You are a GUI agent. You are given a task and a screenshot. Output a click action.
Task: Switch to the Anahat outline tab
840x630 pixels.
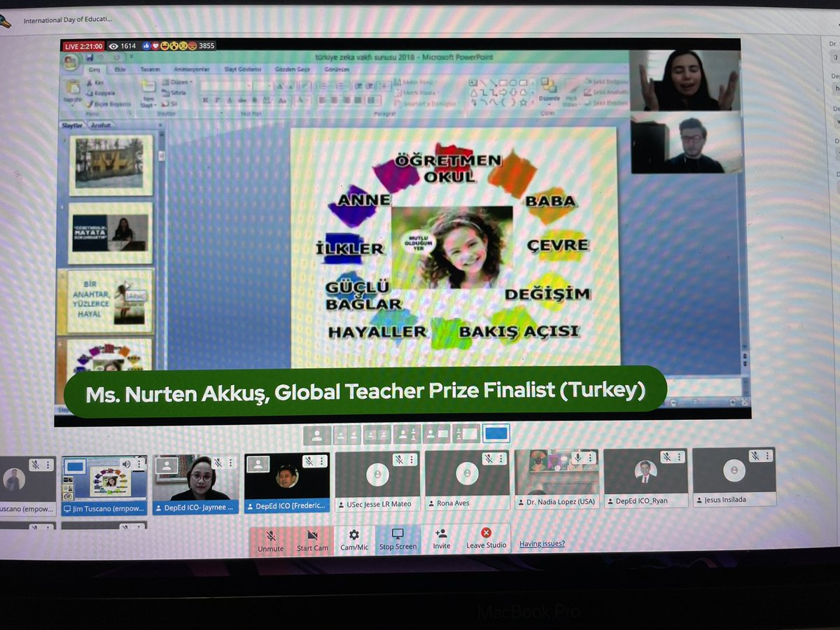[x=101, y=125]
